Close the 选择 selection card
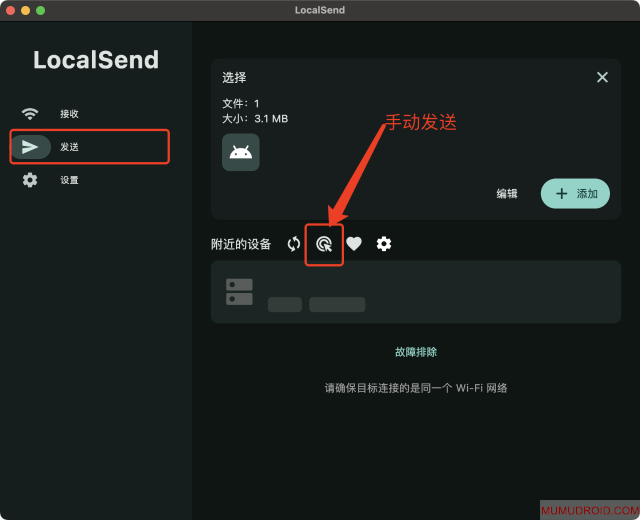Viewport: 640px width, 520px height. (x=602, y=77)
